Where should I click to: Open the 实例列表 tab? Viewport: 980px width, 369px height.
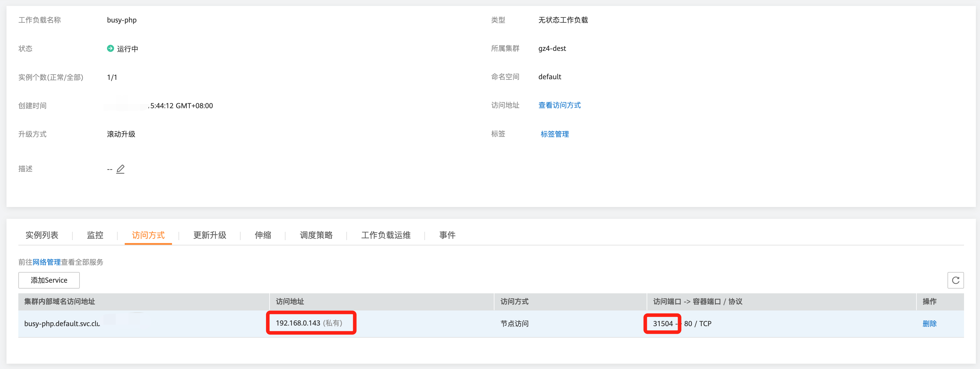pyautogui.click(x=42, y=235)
